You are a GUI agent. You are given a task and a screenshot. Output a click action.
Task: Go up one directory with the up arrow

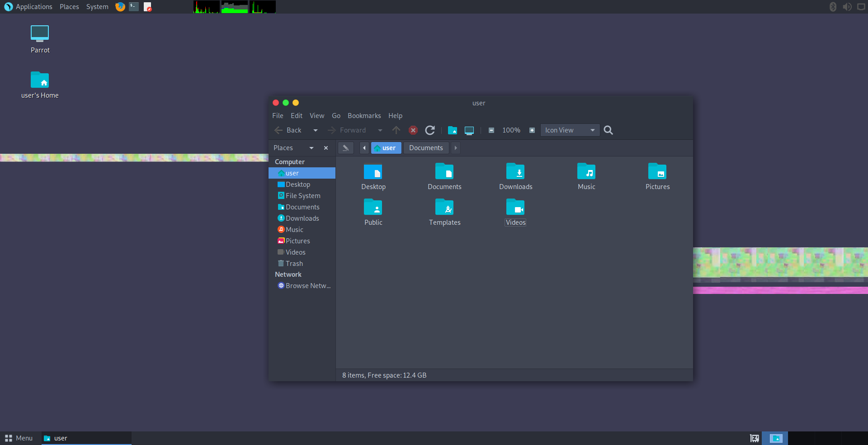396,130
